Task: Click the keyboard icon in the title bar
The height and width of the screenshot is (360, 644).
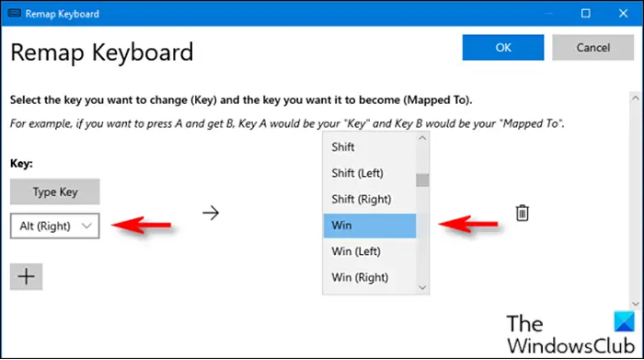Action: pyautogui.click(x=15, y=13)
